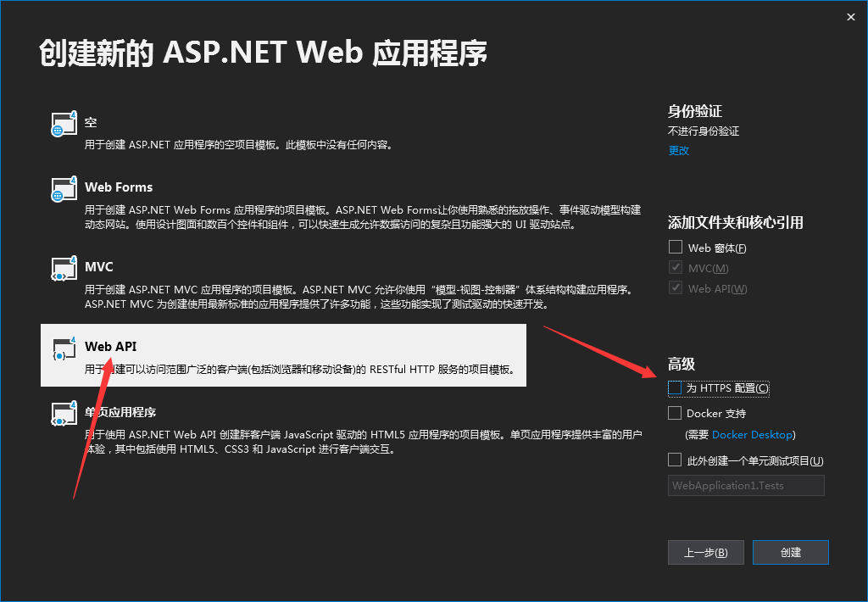Click the MVC template description text
Image resolution: width=868 pixels, height=602 pixels.
click(x=359, y=297)
